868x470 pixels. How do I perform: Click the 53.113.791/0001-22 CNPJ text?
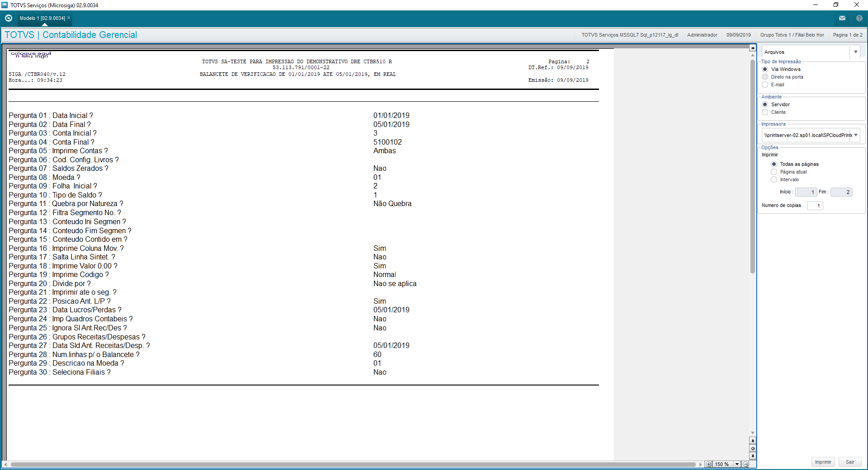click(301, 67)
